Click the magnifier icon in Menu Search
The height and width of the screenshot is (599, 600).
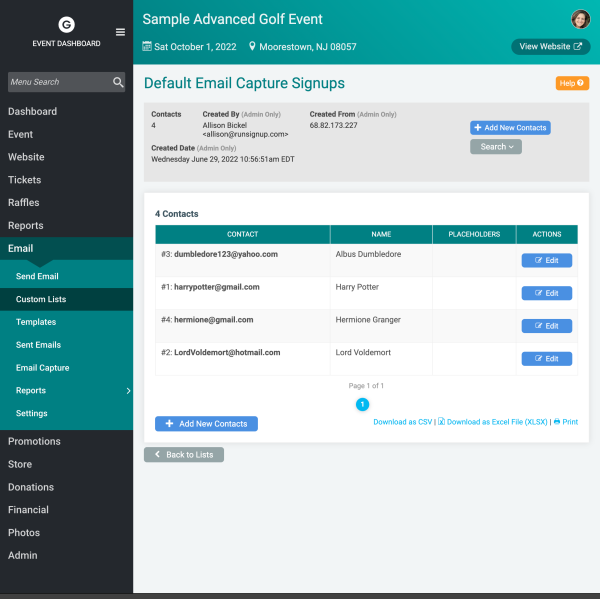(118, 82)
